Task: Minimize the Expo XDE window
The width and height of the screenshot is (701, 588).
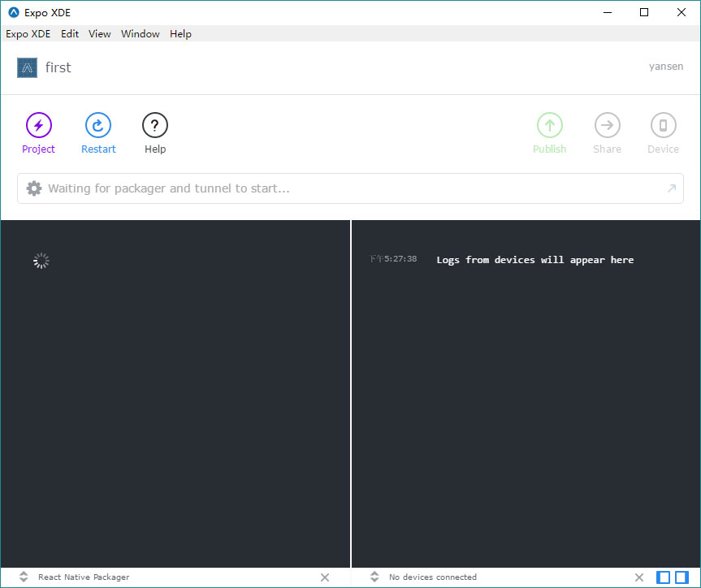Action: 607,12
